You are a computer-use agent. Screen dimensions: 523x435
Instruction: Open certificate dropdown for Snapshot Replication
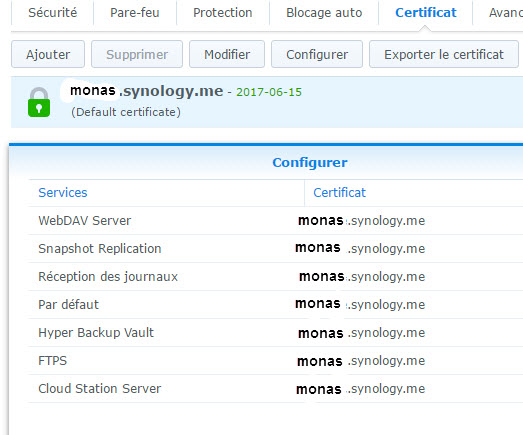(x=360, y=249)
